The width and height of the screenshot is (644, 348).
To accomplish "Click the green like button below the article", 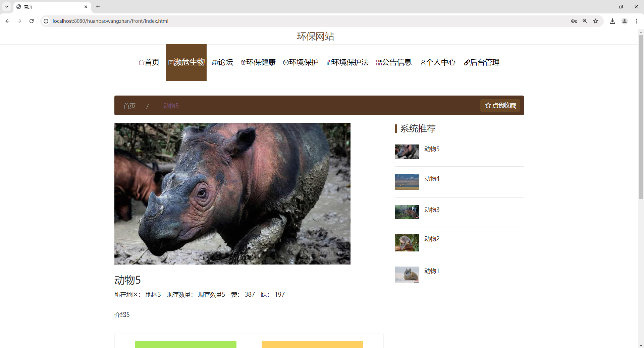I will coord(185,345).
